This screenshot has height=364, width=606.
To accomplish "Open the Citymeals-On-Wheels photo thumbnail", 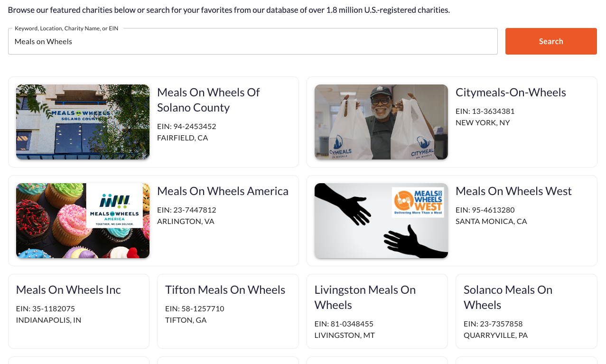I will pos(381,122).
